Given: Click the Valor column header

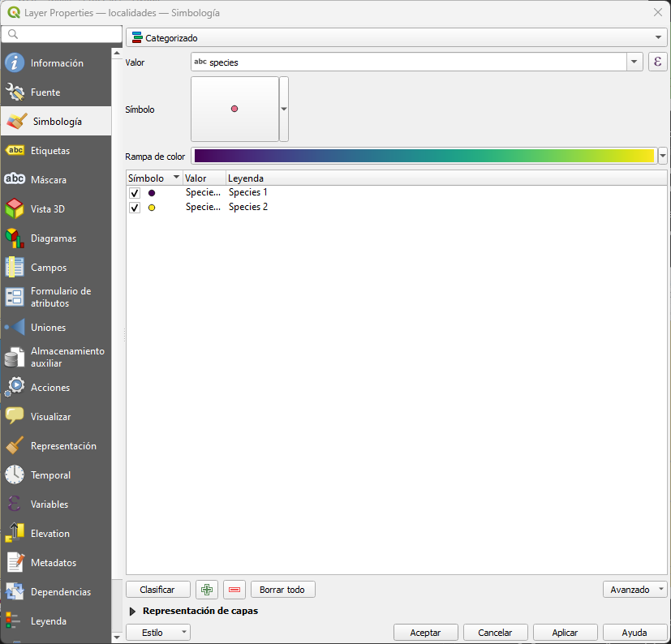Looking at the screenshot, I should [x=204, y=178].
